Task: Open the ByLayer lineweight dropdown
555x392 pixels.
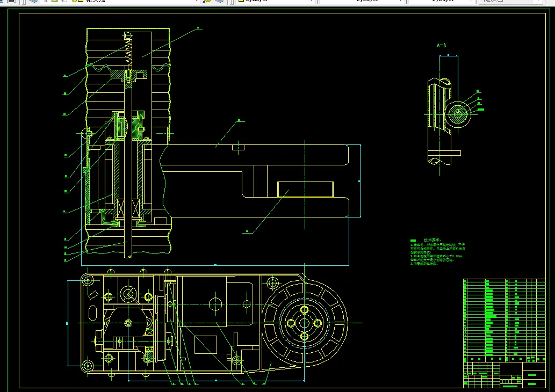Action: (x=442, y=2)
